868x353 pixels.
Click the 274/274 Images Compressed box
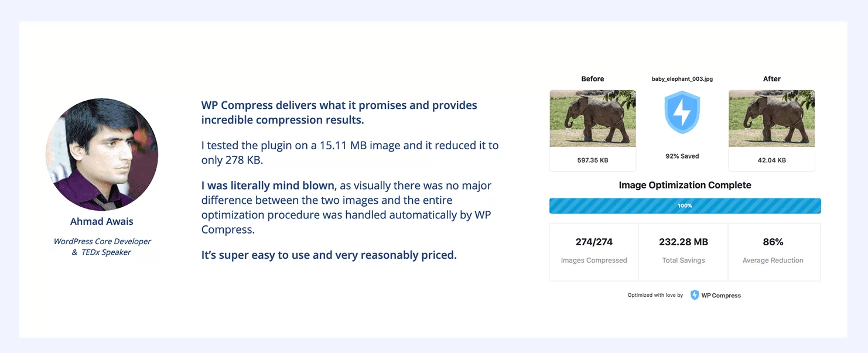click(594, 252)
